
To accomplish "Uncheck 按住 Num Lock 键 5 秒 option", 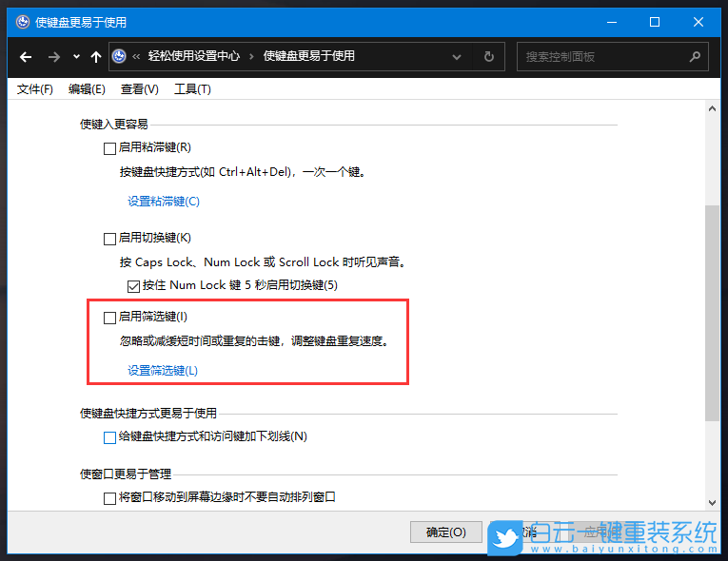I will 134,286.
